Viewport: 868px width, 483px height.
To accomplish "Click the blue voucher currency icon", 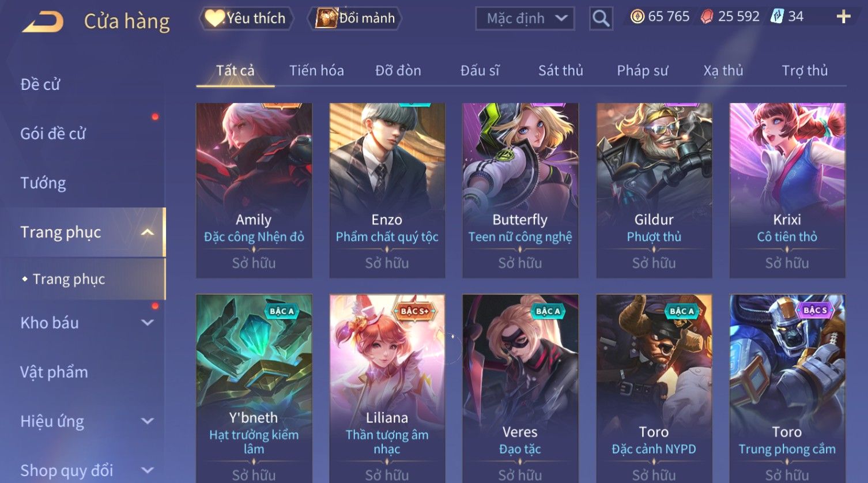I will (778, 17).
